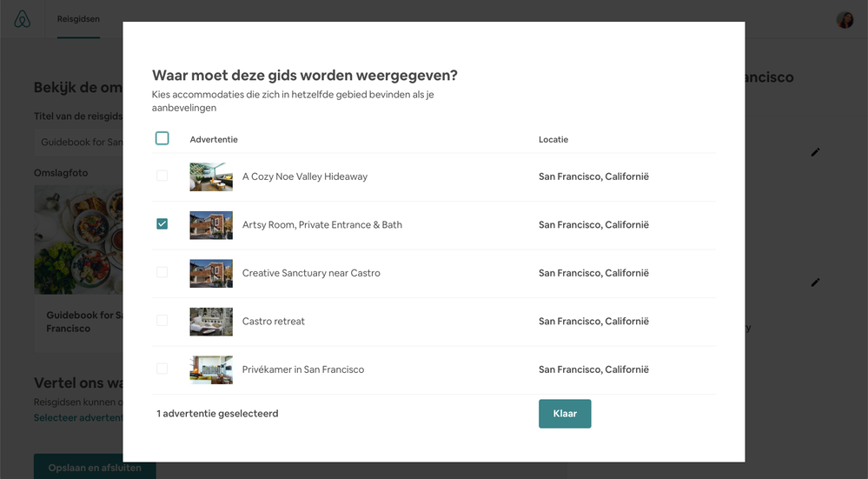Click Opslaan en afsluiten button
Viewport: 868px width, 479px height.
click(x=83, y=468)
